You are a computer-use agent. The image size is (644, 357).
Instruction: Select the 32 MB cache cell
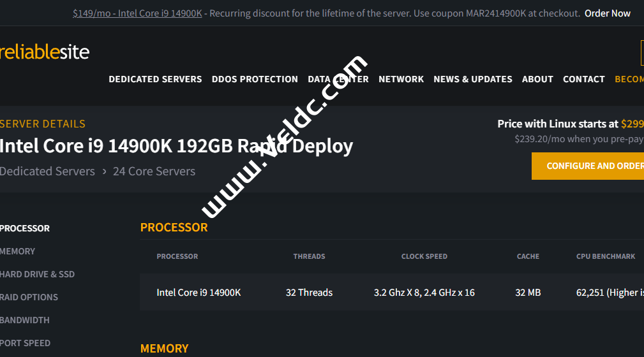pyautogui.click(x=528, y=293)
